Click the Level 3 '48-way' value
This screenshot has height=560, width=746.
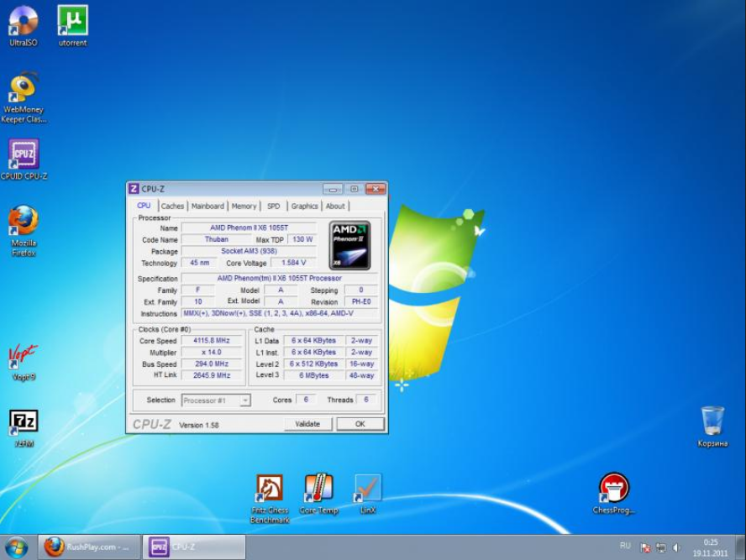click(361, 375)
